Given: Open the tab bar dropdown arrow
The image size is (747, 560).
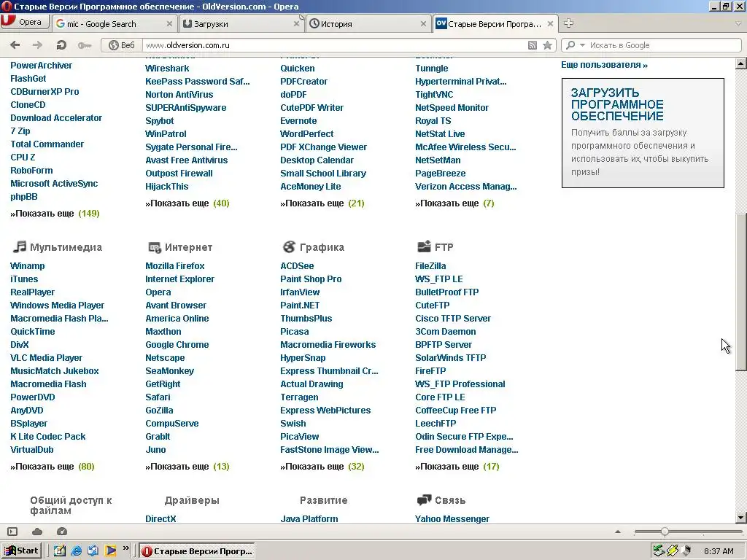Looking at the screenshot, I should pos(739,23).
